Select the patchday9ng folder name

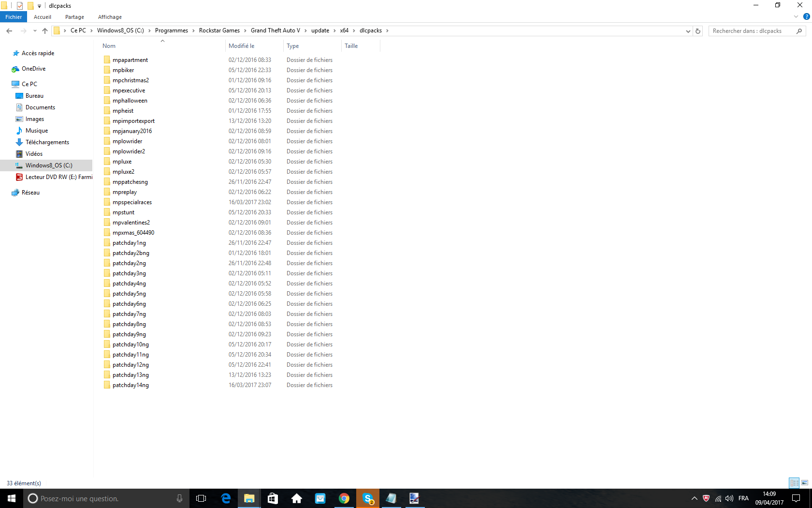pyautogui.click(x=129, y=334)
